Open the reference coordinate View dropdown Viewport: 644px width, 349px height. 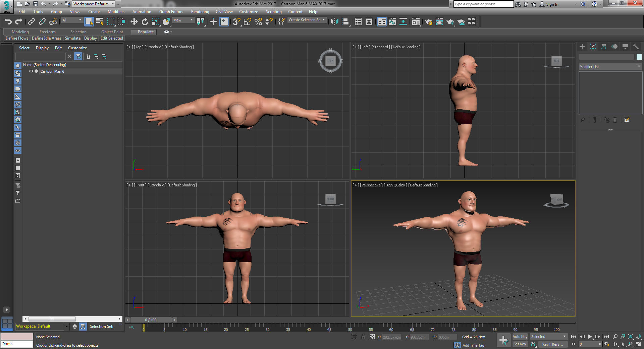pyautogui.click(x=183, y=20)
